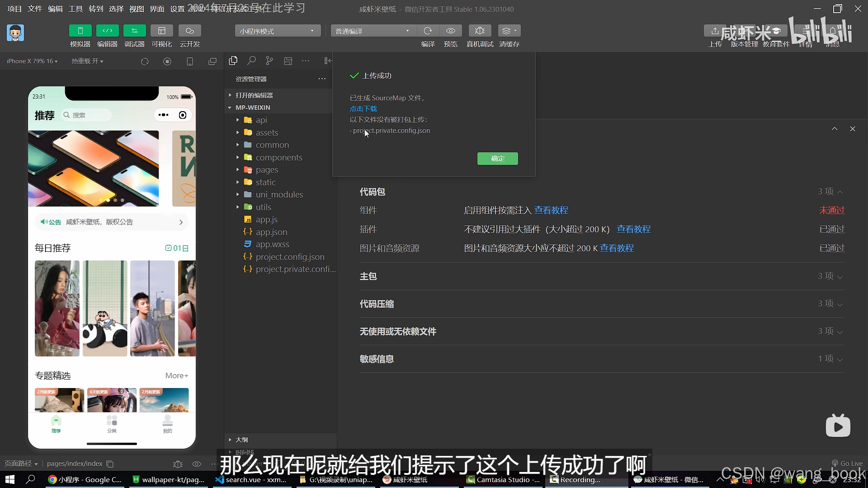This screenshot has height=488, width=868.
Task: Open the explorer files icon
Action: coord(233,61)
